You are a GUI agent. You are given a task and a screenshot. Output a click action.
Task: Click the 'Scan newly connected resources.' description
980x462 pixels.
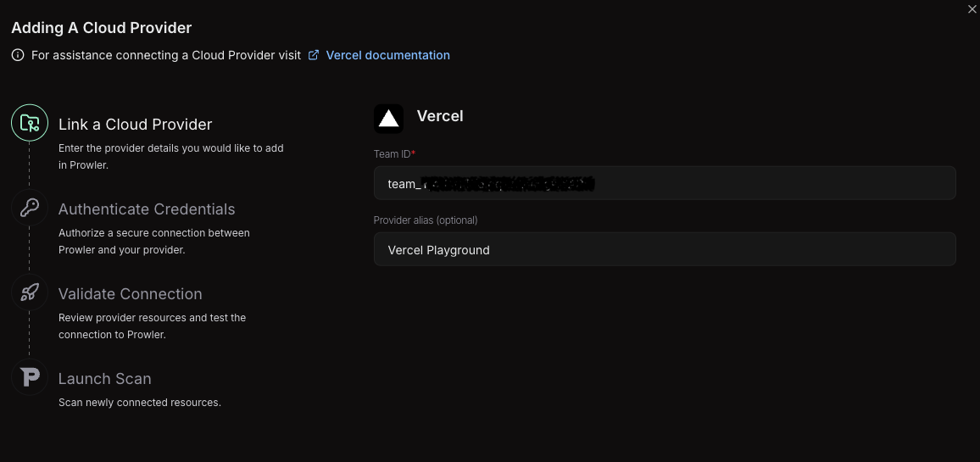(x=140, y=403)
